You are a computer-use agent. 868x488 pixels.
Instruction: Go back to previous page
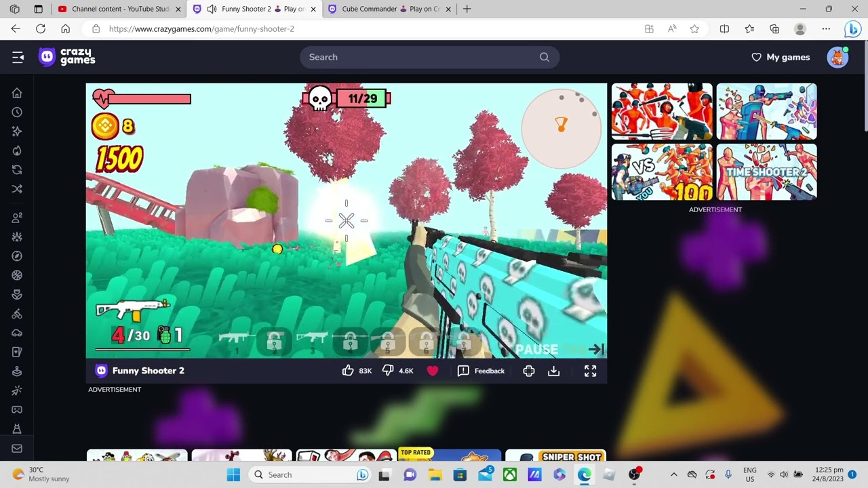point(16,29)
